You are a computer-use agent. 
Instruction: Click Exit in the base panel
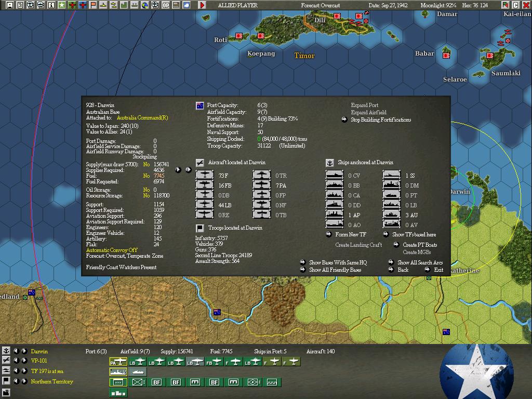(x=438, y=270)
